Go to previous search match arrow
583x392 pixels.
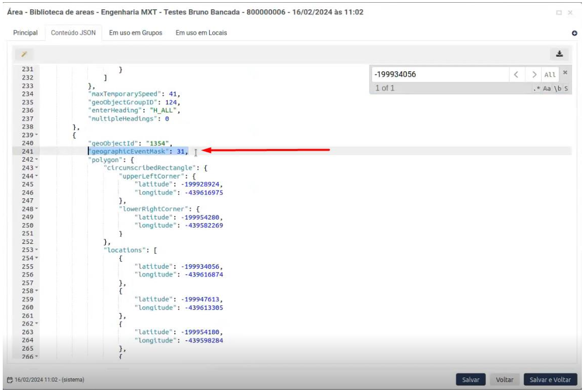tap(515, 74)
